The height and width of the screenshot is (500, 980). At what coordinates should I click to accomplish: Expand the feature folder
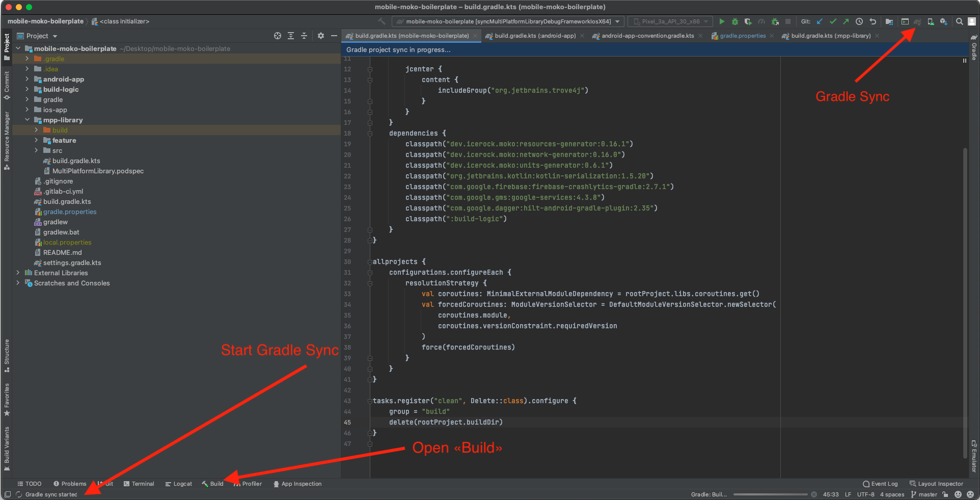[36, 140]
